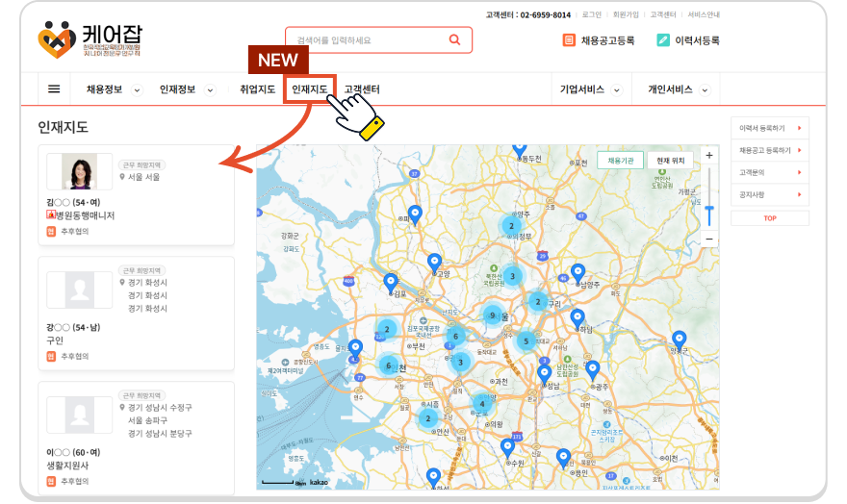Click the 케어잡 logo
Image resolution: width=847 pixels, height=504 pixels.
coord(90,39)
